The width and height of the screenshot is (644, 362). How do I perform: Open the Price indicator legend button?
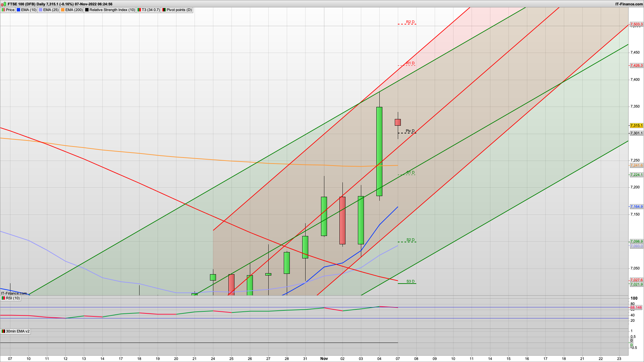pyautogui.click(x=8, y=10)
